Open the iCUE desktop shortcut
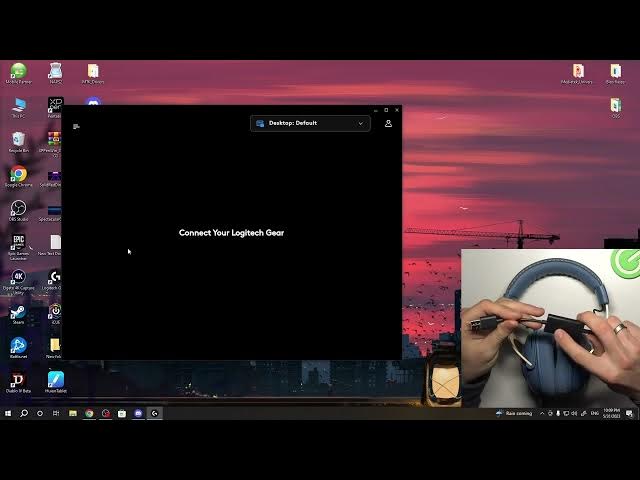This screenshot has height=480, width=640. [55, 314]
